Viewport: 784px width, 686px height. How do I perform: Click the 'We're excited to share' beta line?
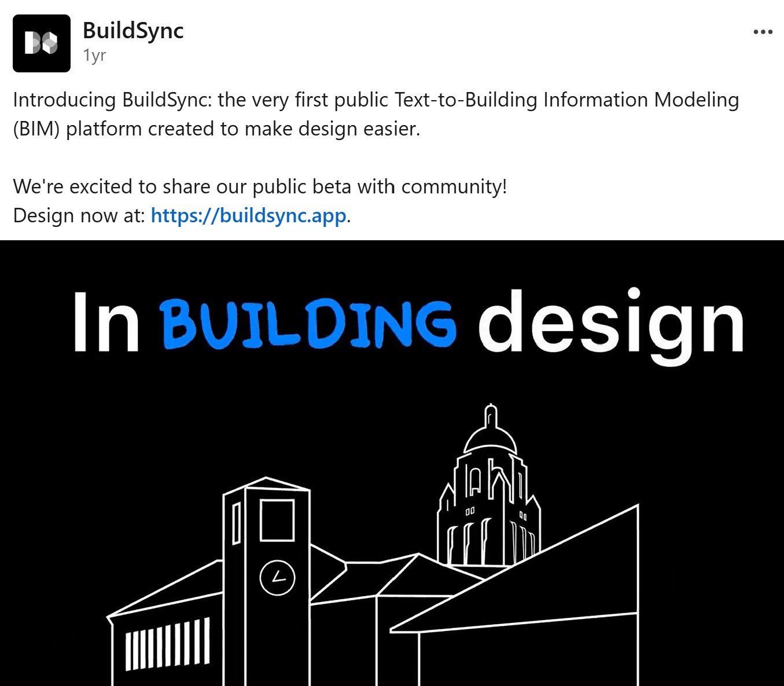coord(260,186)
